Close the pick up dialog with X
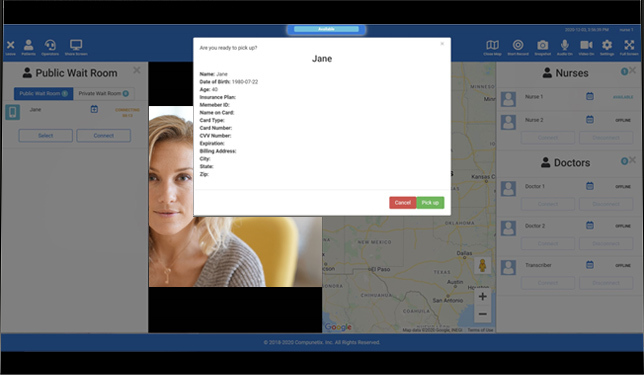This screenshot has width=644, height=375. pos(442,44)
